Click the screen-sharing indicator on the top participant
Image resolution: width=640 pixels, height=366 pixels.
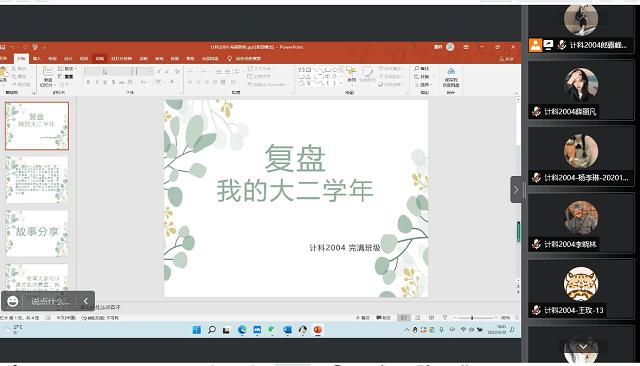549,45
